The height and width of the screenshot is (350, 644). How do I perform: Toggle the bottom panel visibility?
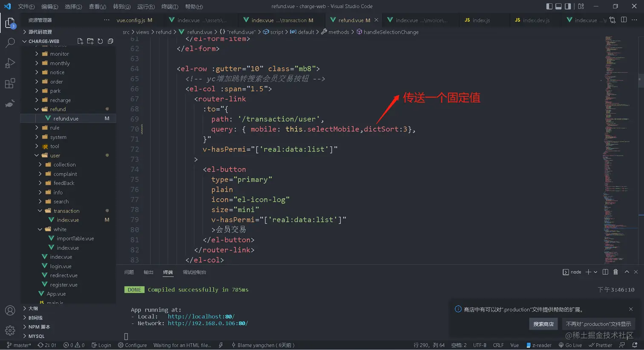(x=558, y=6)
